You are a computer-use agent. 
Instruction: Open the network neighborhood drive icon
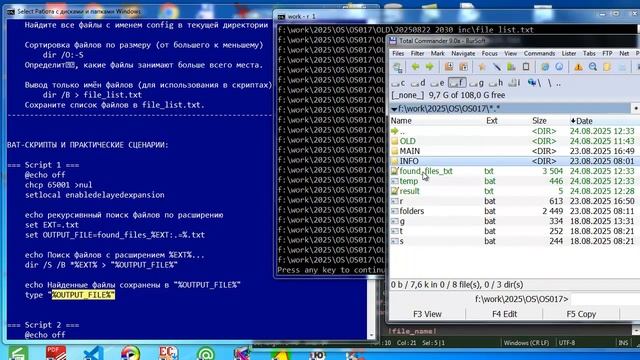tap(534, 83)
